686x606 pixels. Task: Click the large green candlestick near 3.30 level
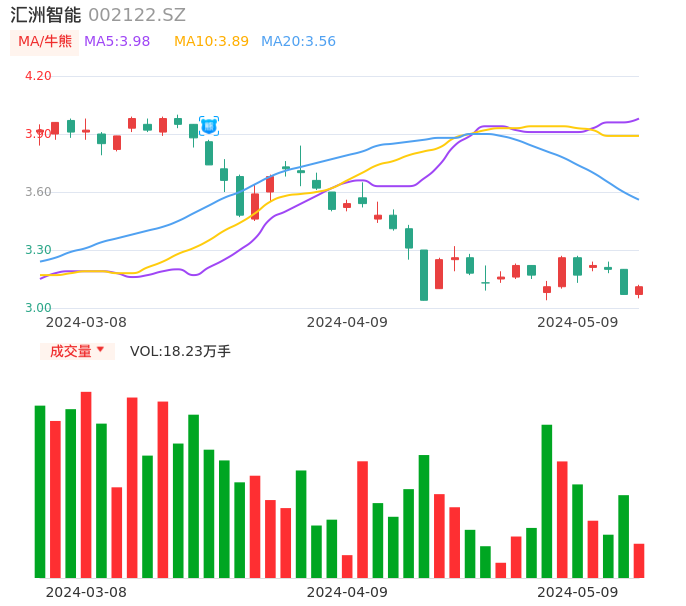pos(424,275)
